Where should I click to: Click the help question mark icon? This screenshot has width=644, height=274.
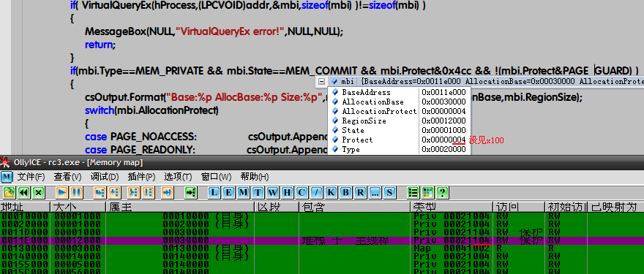[x=442, y=192]
